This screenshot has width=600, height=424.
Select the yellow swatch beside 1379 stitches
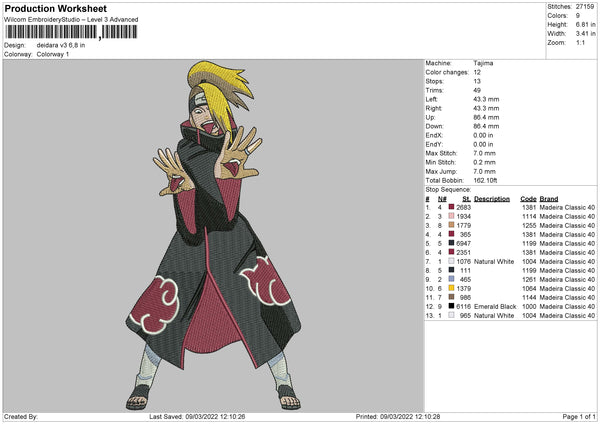pos(452,288)
